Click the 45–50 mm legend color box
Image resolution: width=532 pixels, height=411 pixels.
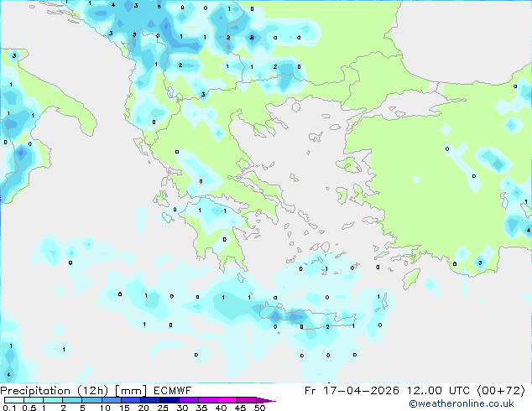pyautogui.click(x=247, y=400)
